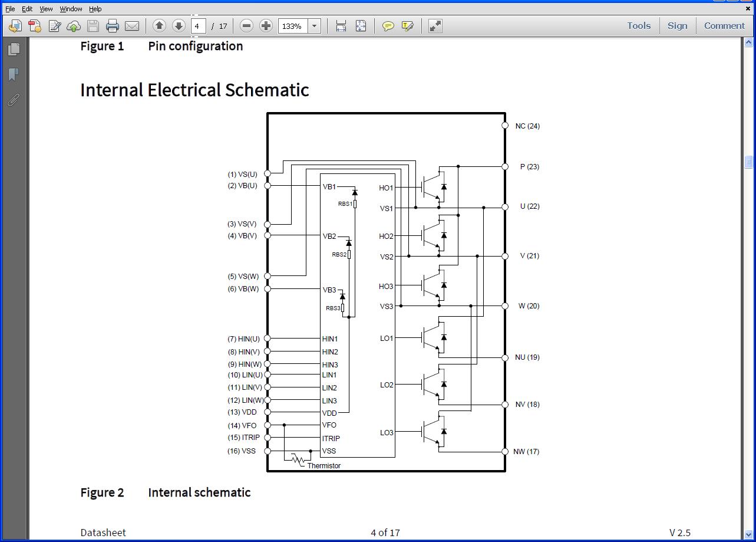Image resolution: width=756 pixels, height=542 pixels.
Task: Click the '(16) VSS' pin label
Action: [x=242, y=451]
